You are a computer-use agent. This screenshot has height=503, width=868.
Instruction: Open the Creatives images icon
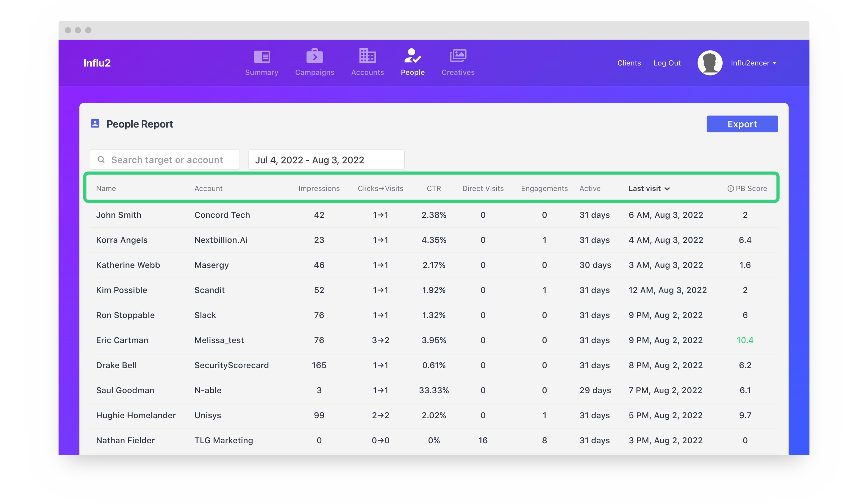(x=458, y=56)
